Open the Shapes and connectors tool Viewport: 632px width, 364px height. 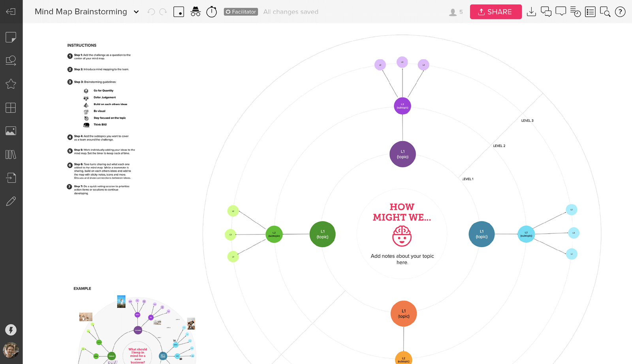click(x=11, y=60)
